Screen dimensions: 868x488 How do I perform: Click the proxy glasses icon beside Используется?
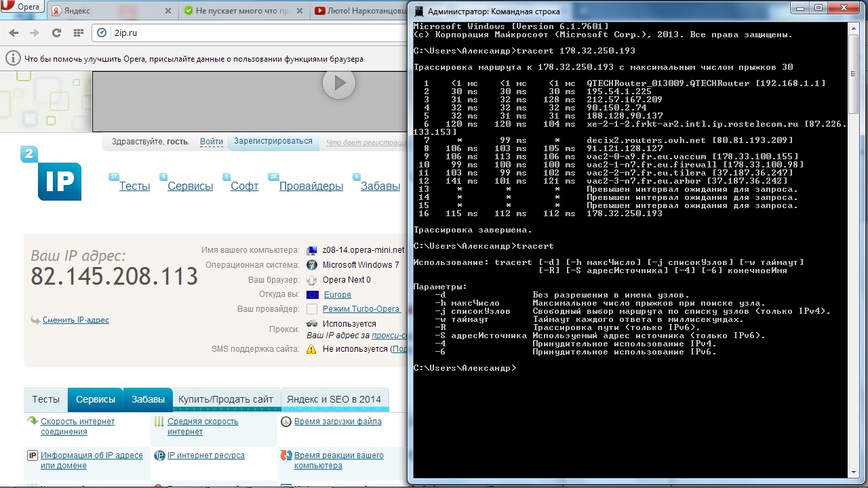tap(312, 323)
